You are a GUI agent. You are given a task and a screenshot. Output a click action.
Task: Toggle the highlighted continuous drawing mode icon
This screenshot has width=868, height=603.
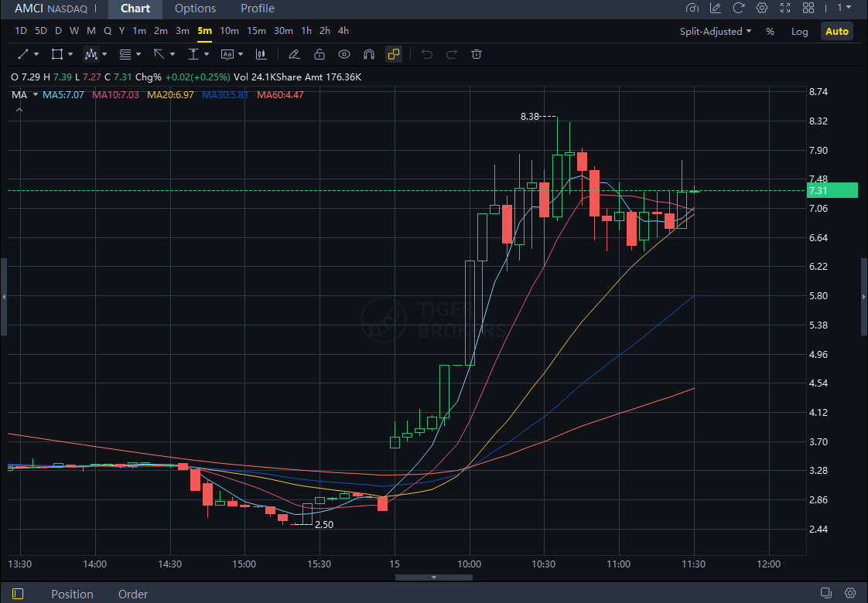394,54
